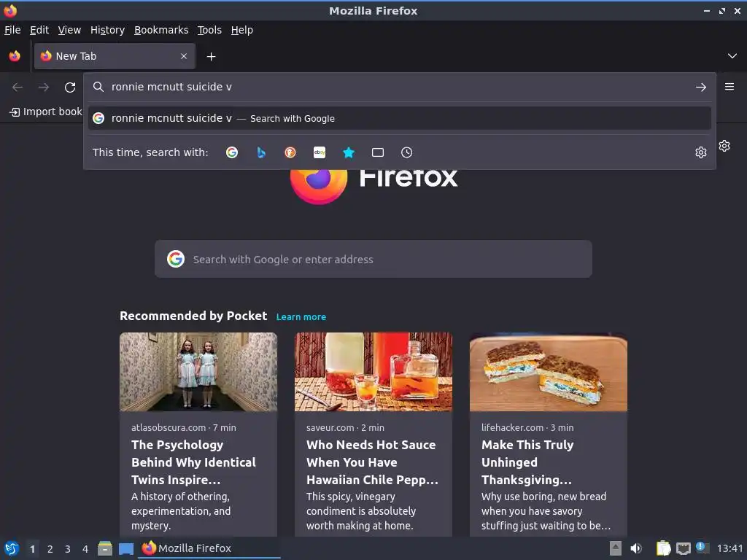Open 'Make This Truly Unhinged Thanksgiving' title

coord(527,462)
